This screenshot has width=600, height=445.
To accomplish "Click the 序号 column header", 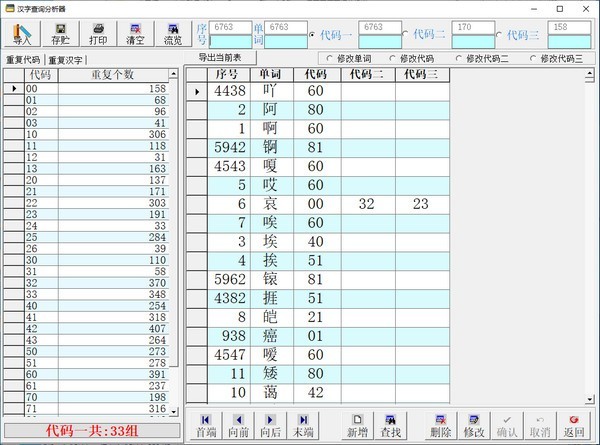I will 228,75.
